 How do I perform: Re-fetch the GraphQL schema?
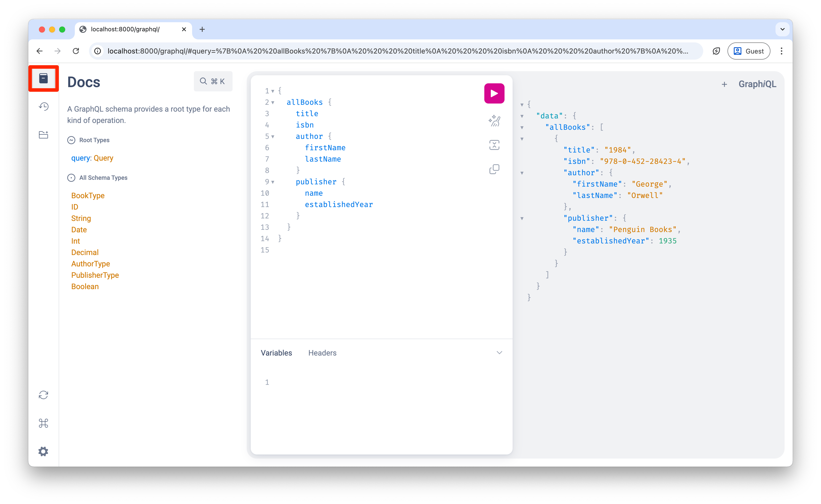43,395
